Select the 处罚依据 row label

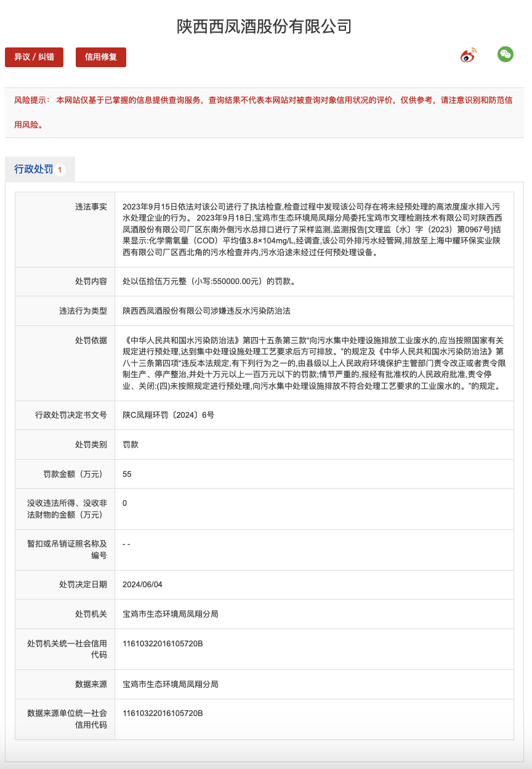(91, 341)
